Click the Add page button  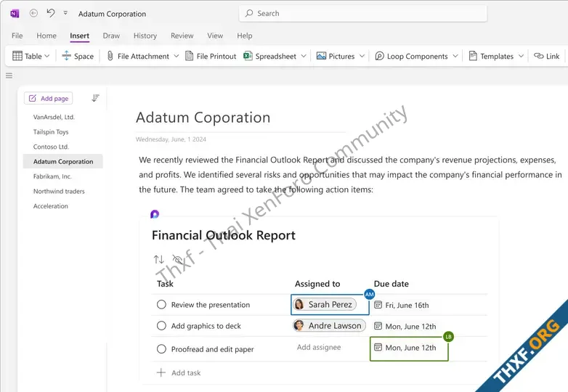tap(48, 98)
